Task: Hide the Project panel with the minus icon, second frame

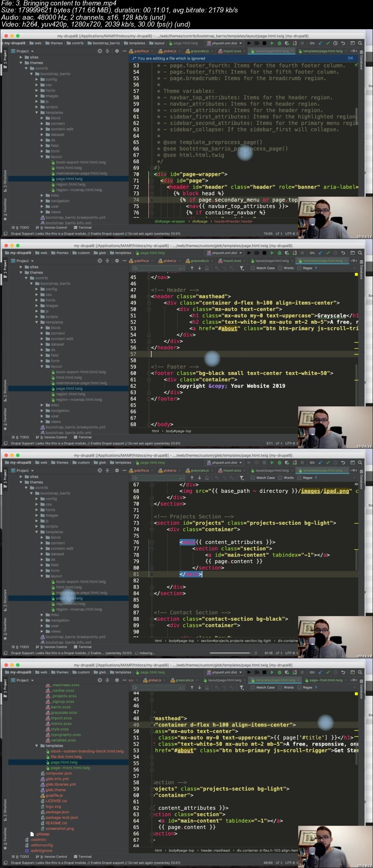Action: coord(125,261)
